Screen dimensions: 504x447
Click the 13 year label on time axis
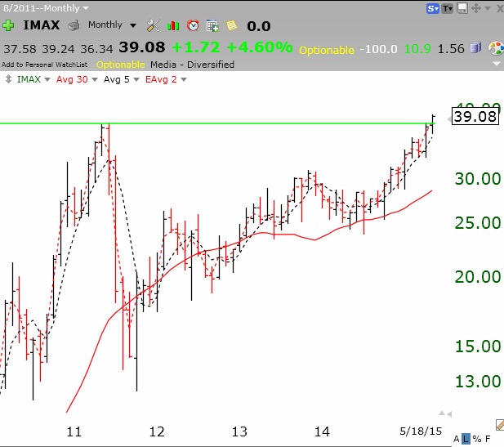tap(239, 431)
